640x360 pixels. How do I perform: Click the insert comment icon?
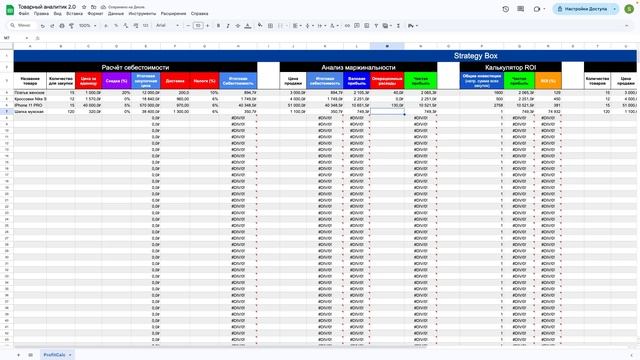tap(357, 26)
